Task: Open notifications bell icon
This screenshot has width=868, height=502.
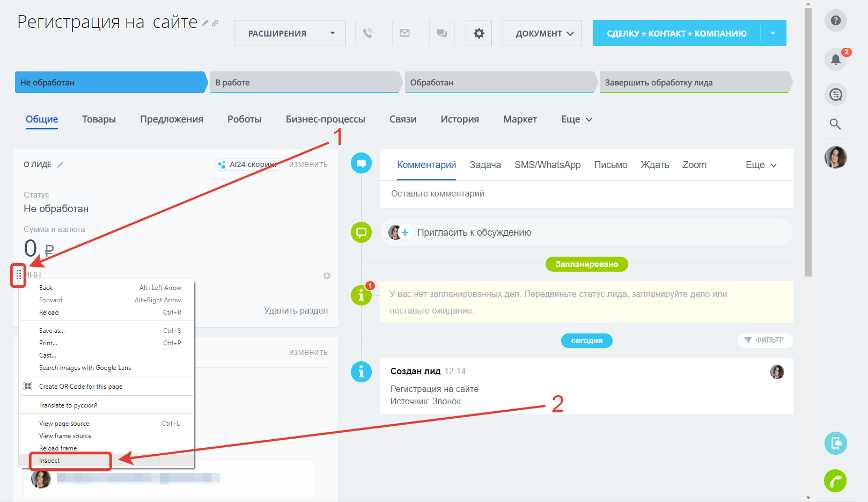Action: click(835, 59)
